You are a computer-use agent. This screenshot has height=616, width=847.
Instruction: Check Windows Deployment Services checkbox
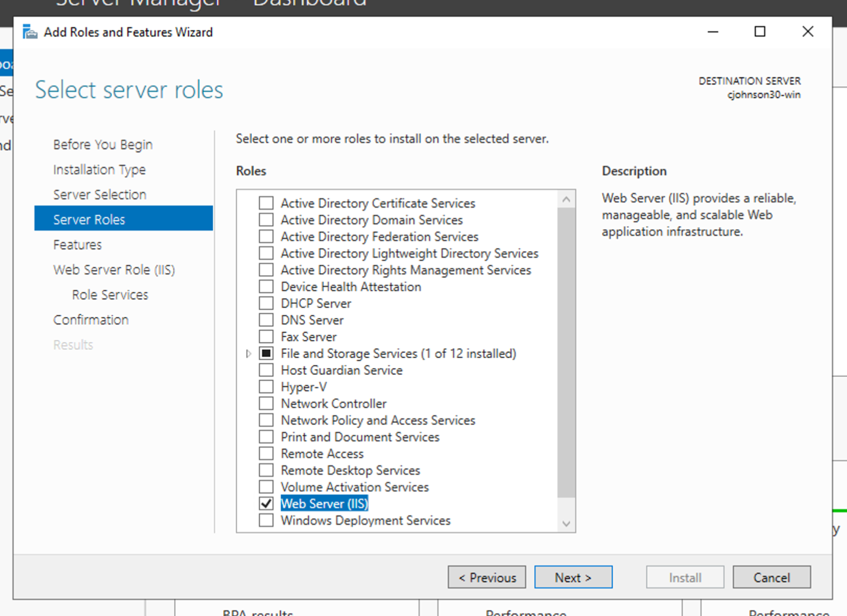(x=266, y=520)
